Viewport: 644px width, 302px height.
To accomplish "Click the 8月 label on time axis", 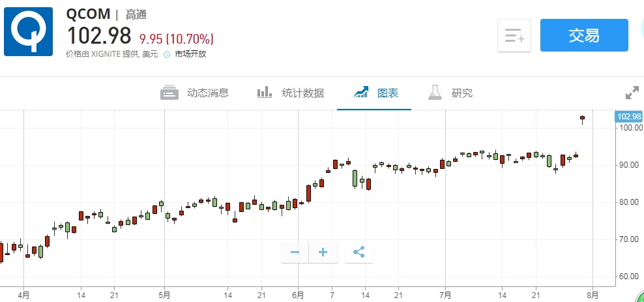I will click(592, 294).
